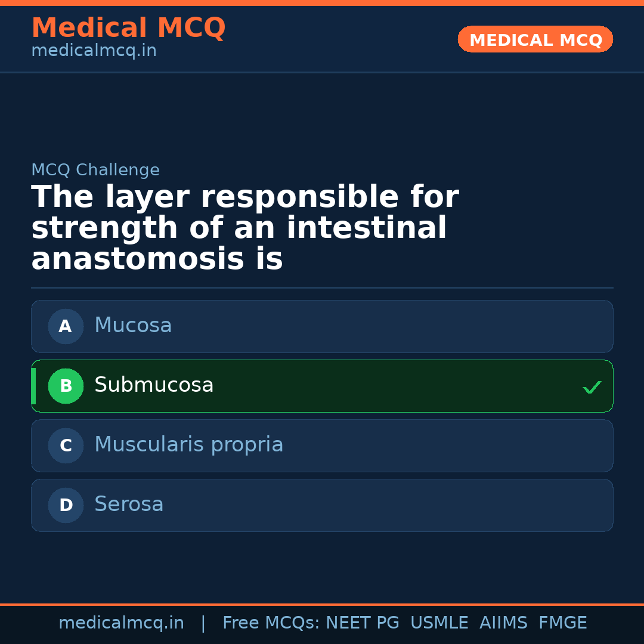Click the green checkmark on Submucosa
The width and height of the screenshot is (644, 644).
[592, 387]
